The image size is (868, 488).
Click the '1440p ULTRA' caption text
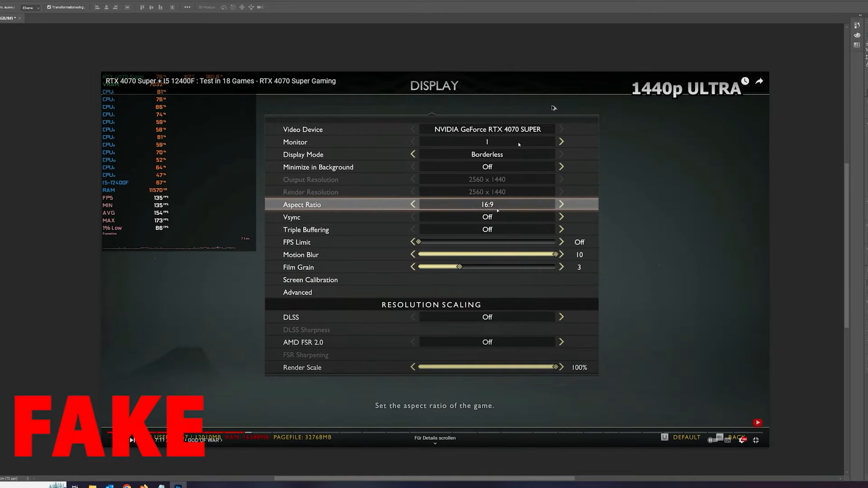[686, 88]
